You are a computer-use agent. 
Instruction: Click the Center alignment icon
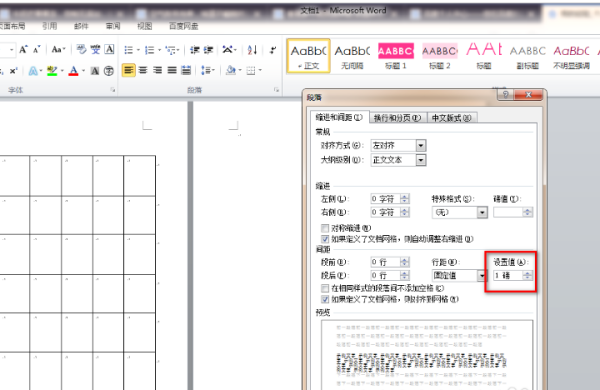point(143,70)
